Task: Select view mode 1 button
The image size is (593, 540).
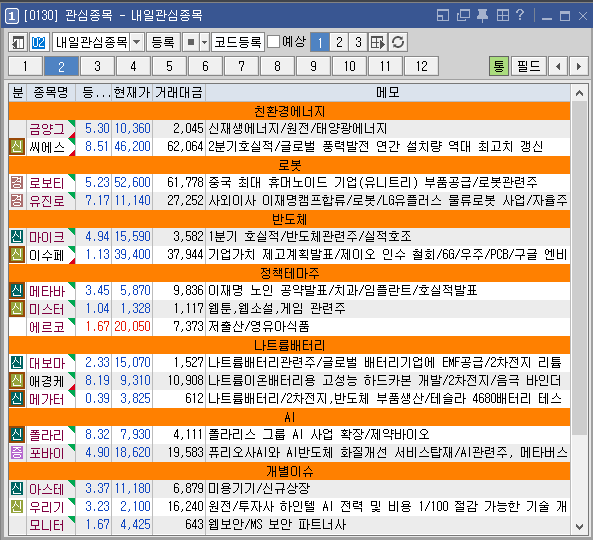Action: [320, 42]
